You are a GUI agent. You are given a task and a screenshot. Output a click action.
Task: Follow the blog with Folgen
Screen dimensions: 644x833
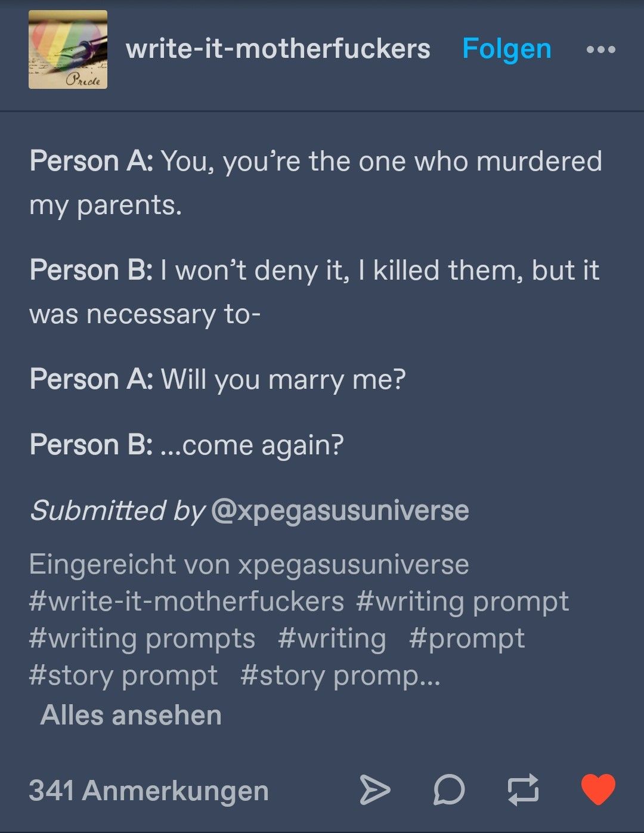[x=506, y=49]
